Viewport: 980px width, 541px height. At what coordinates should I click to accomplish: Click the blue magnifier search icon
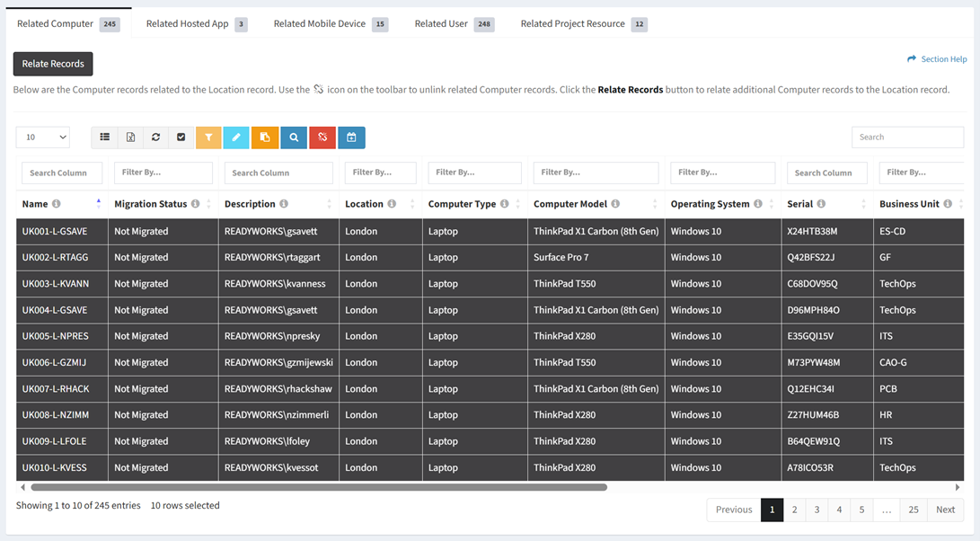point(294,137)
